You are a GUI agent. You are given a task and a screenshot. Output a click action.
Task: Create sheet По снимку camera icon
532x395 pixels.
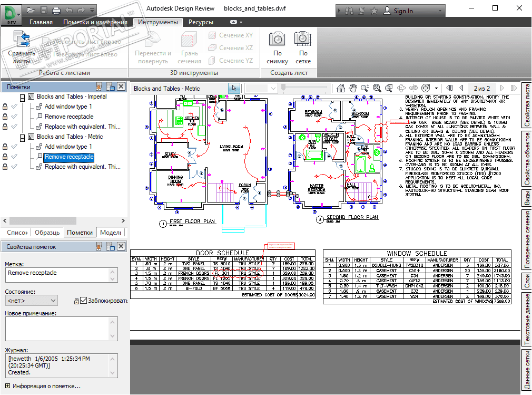[277, 47]
